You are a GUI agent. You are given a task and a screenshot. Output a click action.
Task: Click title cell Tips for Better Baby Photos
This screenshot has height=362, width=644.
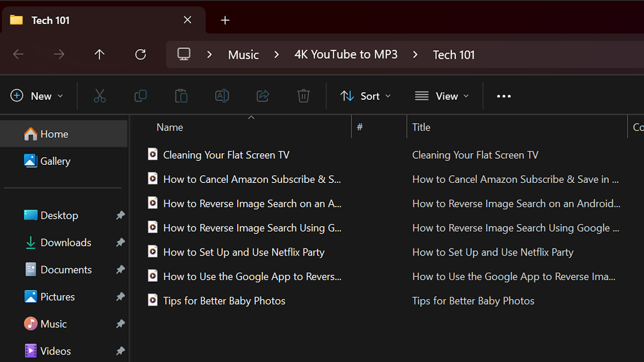coord(473,301)
